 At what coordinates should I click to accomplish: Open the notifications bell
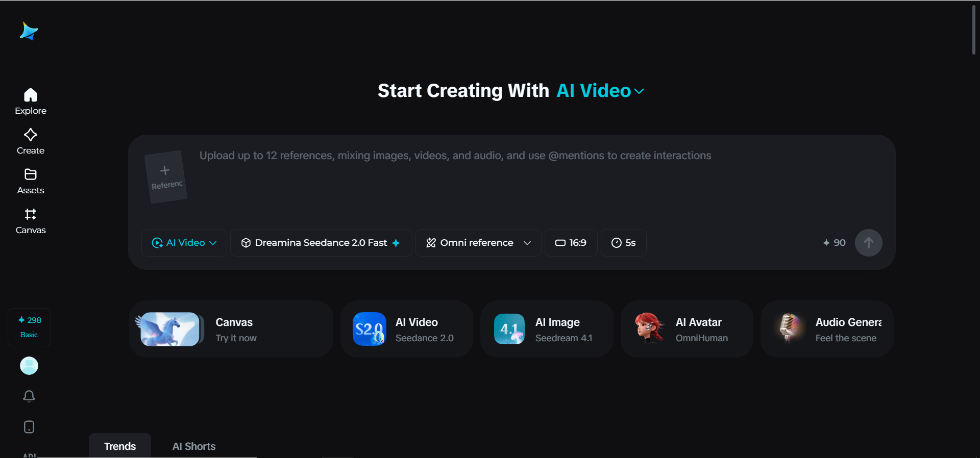[29, 396]
